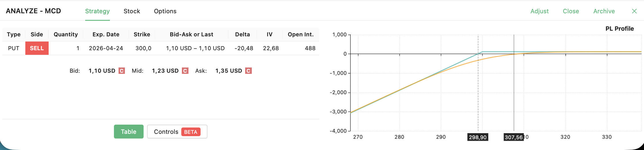
Task: Archive this strategy
Action: pyautogui.click(x=604, y=11)
